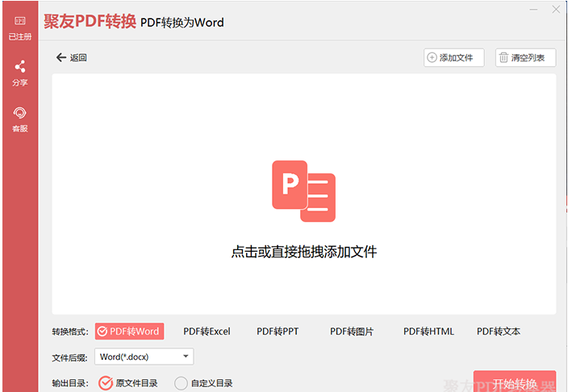Select the PDF转Word format option

click(129, 332)
